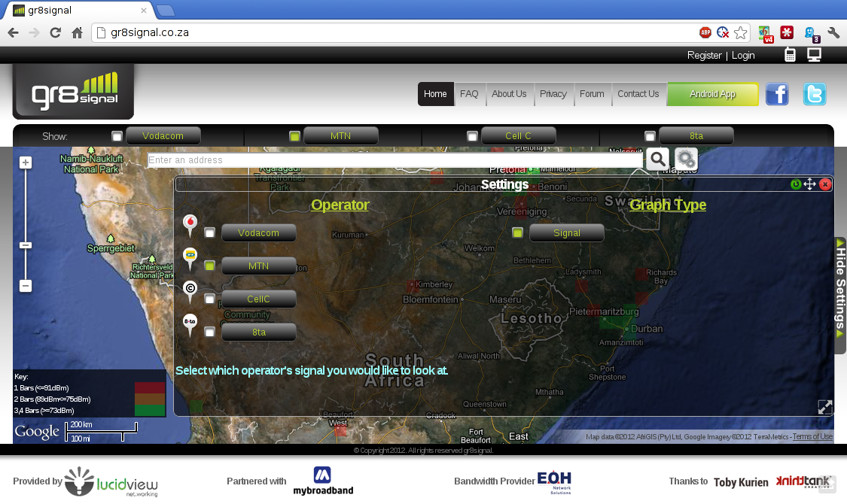Expand Settings panel with corner arrows icon
Screen dimensions: 847x504
tap(825, 407)
